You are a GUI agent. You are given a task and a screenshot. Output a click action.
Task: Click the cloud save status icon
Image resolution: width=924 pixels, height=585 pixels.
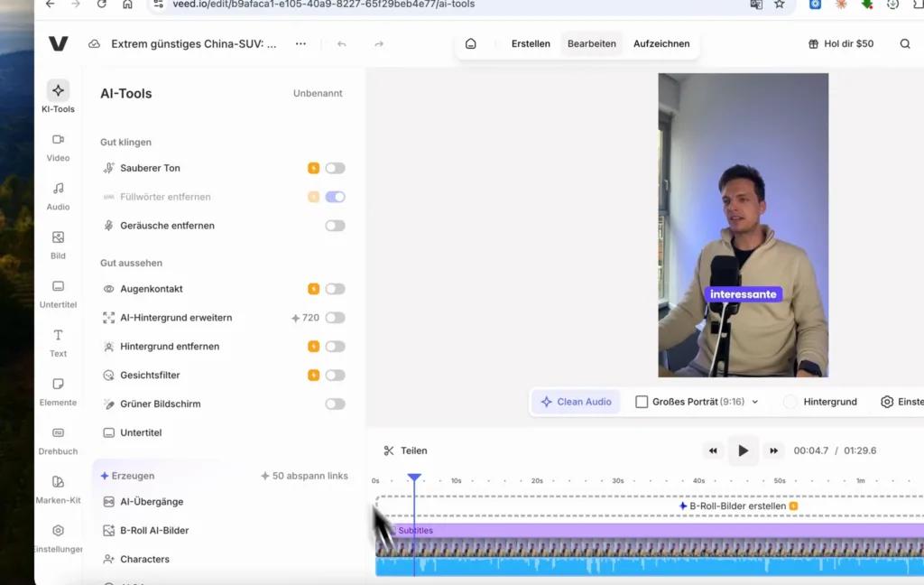click(x=94, y=44)
